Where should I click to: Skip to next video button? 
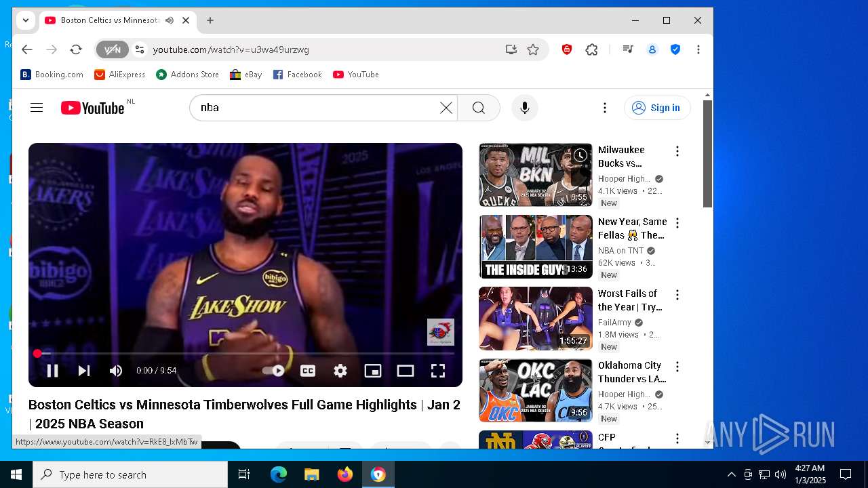(84, 371)
